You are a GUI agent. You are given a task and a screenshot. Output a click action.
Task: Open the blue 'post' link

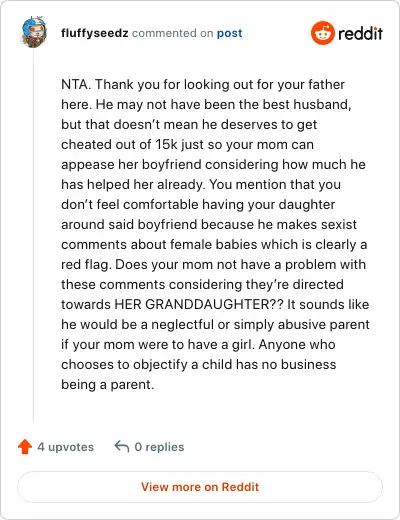click(230, 33)
